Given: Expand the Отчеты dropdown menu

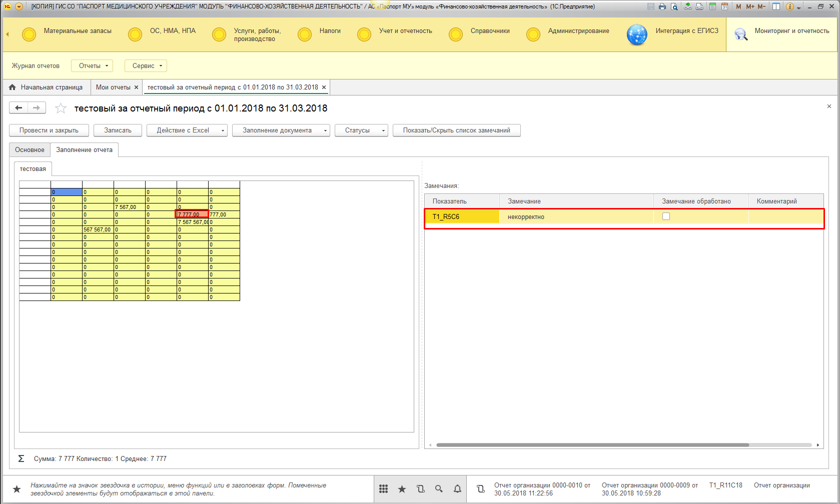Looking at the screenshot, I should point(92,66).
